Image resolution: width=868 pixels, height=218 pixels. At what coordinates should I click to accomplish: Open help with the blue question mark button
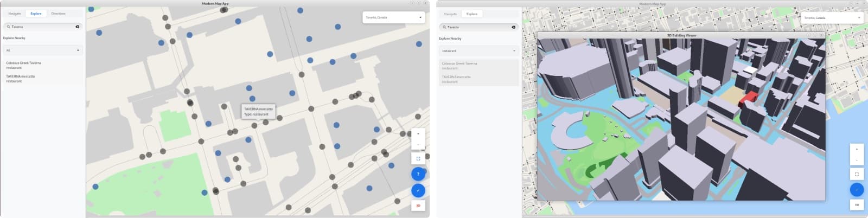(418, 174)
